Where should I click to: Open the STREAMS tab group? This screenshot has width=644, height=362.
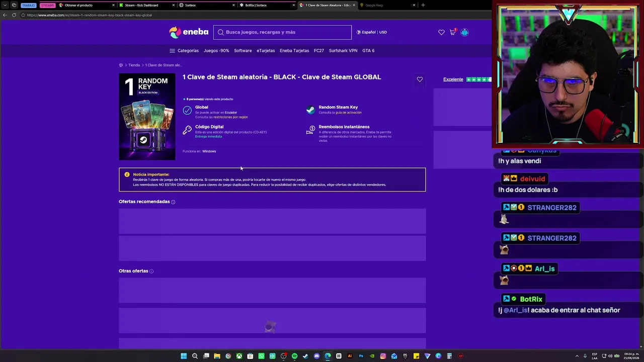(47, 5)
